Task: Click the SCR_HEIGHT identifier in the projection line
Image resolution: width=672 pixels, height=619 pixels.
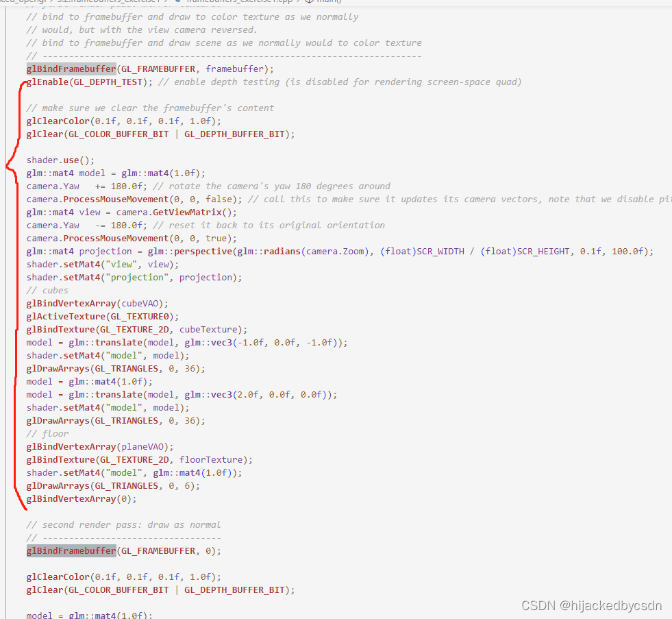Action: tap(543, 252)
